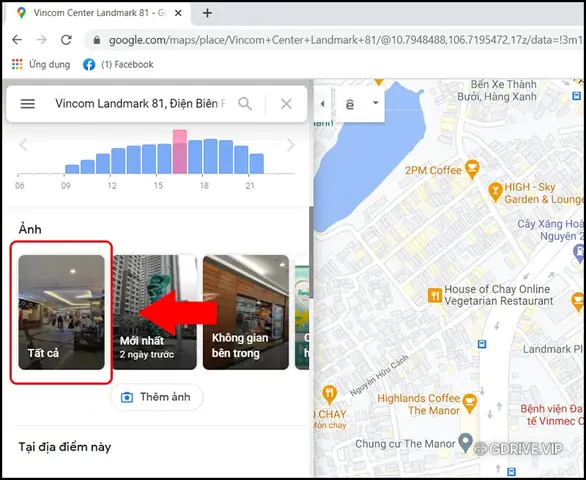Click the Maps search box text
This screenshot has height=480, width=586.
point(141,104)
